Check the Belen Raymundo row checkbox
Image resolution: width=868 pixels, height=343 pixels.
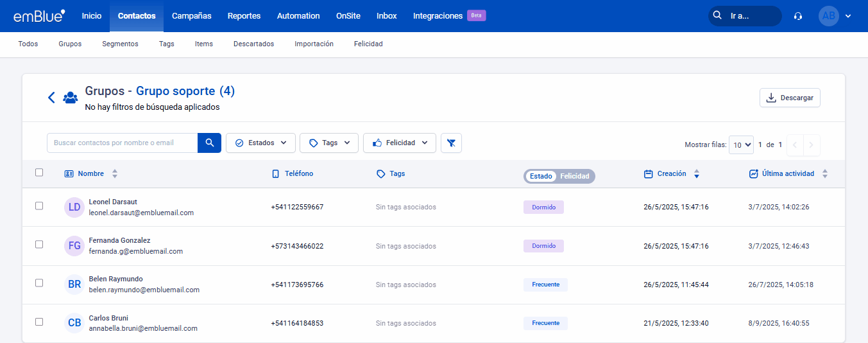point(39,283)
